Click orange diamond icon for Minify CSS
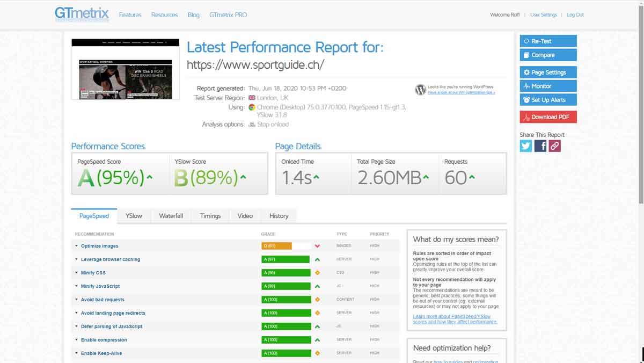 click(317, 273)
